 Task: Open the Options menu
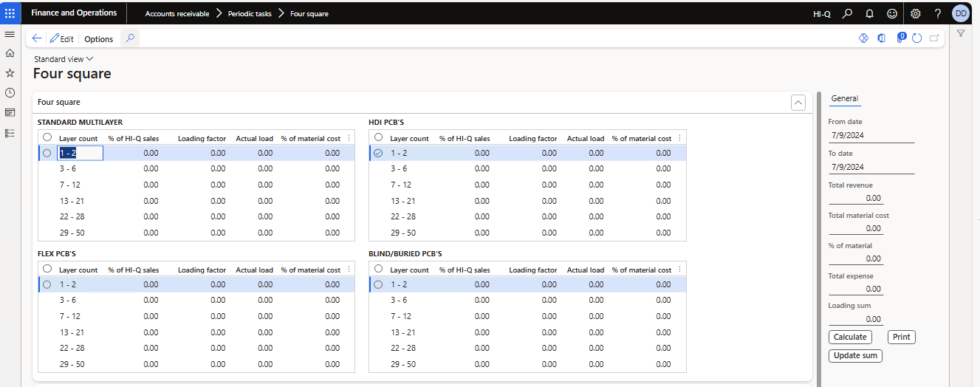pos(98,39)
